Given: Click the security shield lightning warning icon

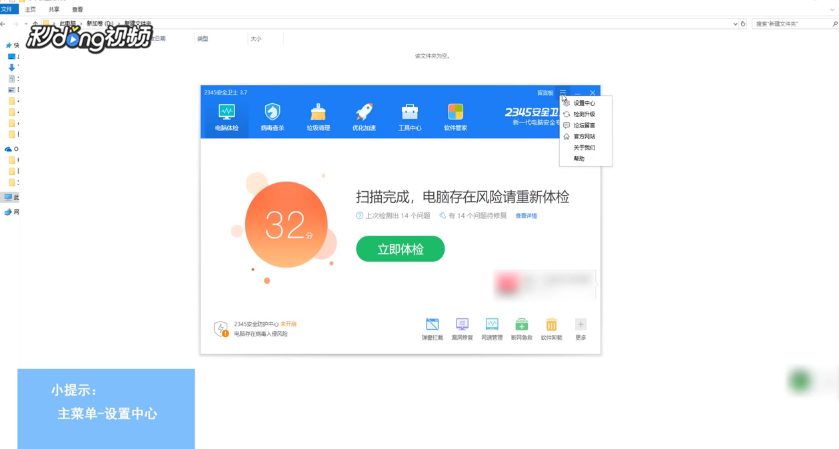Looking at the screenshot, I should pyautogui.click(x=221, y=329).
